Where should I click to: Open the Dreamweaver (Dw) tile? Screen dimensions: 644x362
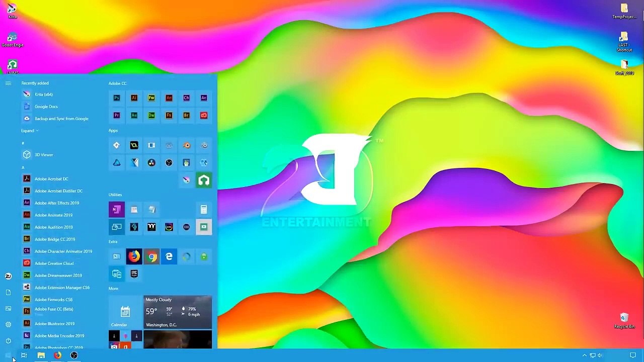(x=151, y=115)
